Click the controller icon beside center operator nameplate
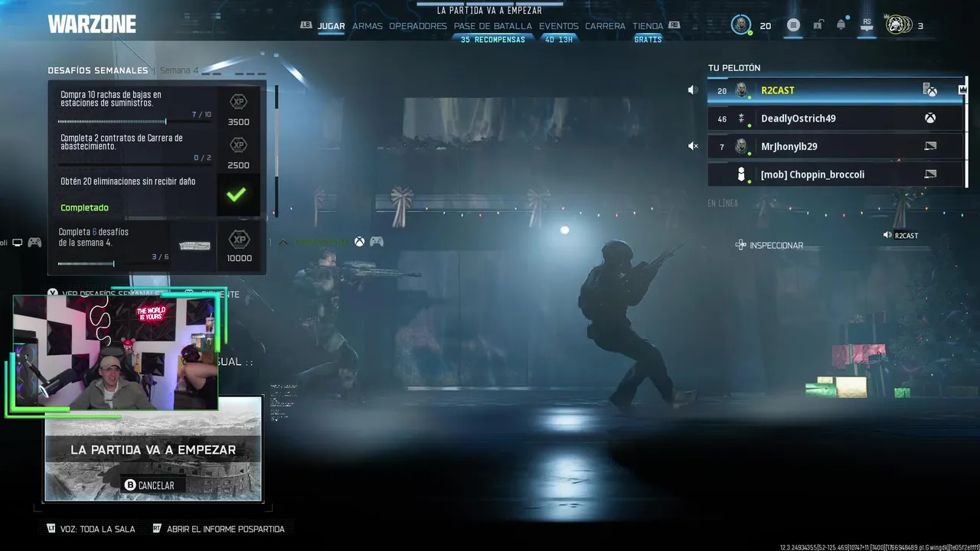 (x=376, y=242)
